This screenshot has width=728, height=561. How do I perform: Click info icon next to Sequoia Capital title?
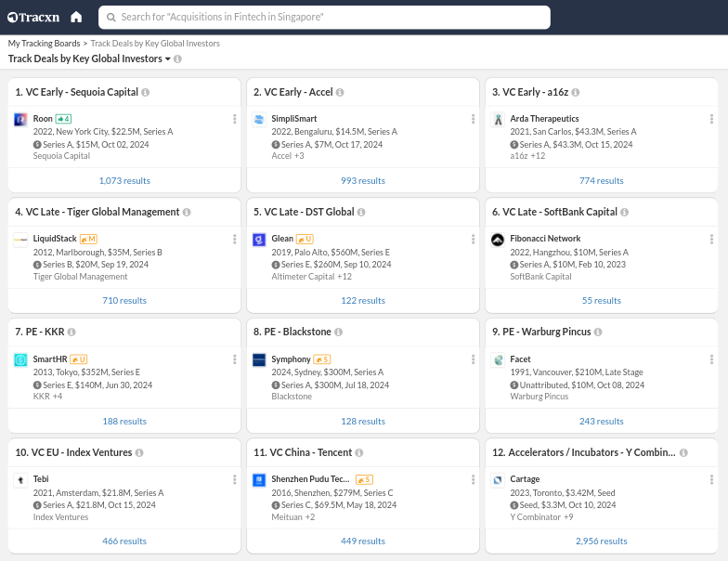pos(146,93)
